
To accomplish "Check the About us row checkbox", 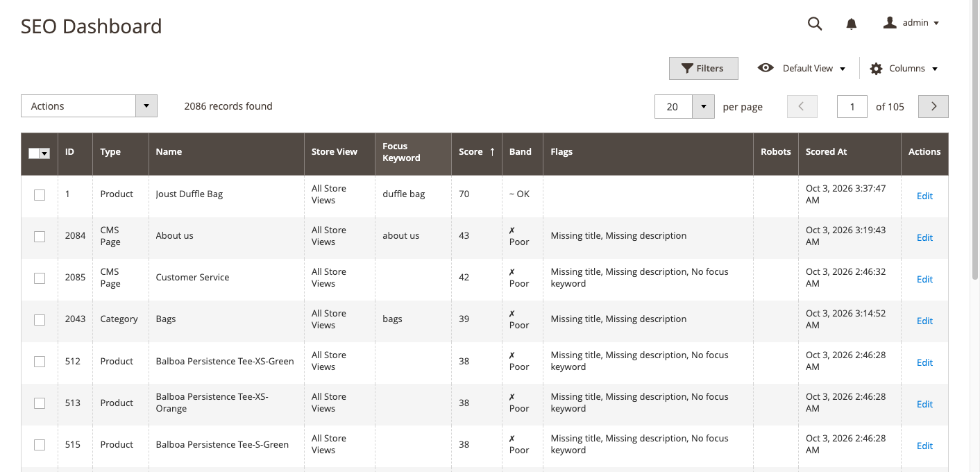I will click(40, 237).
